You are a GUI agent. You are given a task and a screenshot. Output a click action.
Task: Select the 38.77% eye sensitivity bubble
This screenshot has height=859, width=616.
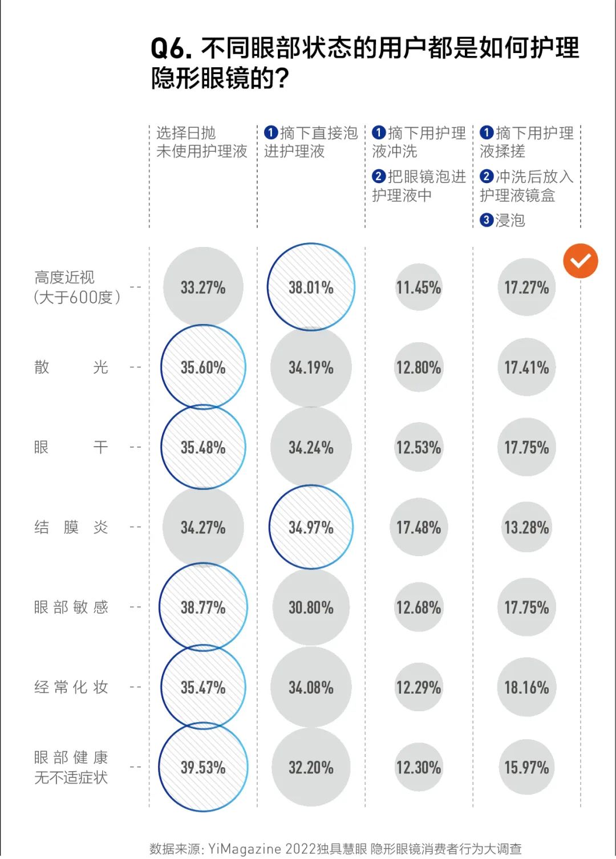203,607
